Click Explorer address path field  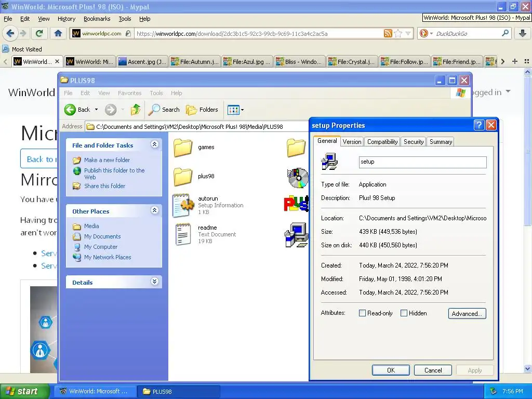click(197, 127)
